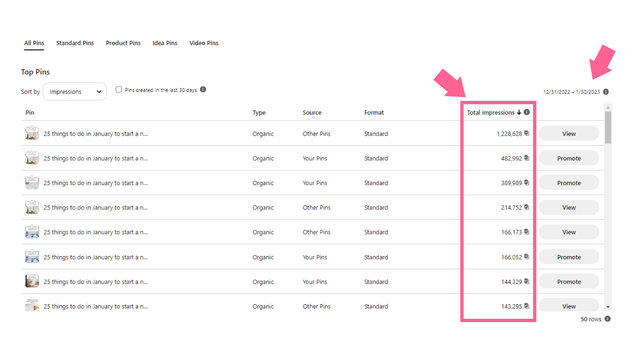644x362 pixels.
Task: Click copy icon next to 482,992 impressions
Action: click(x=527, y=158)
